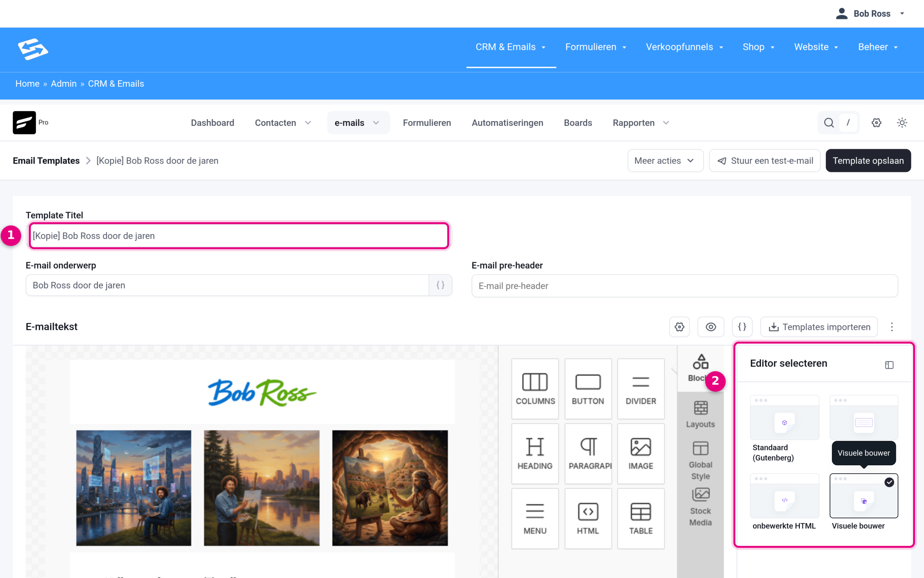924x578 pixels.
Task: Open the Meer acties dropdown
Action: click(x=665, y=160)
